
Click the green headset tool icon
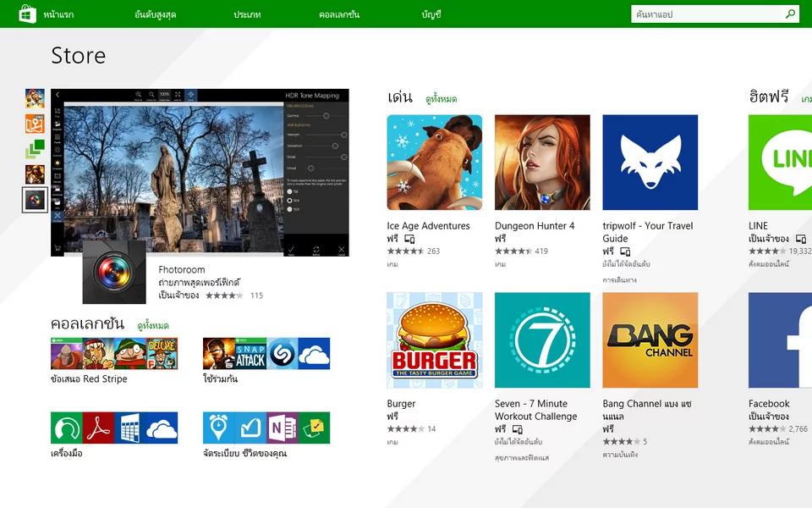[67, 428]
